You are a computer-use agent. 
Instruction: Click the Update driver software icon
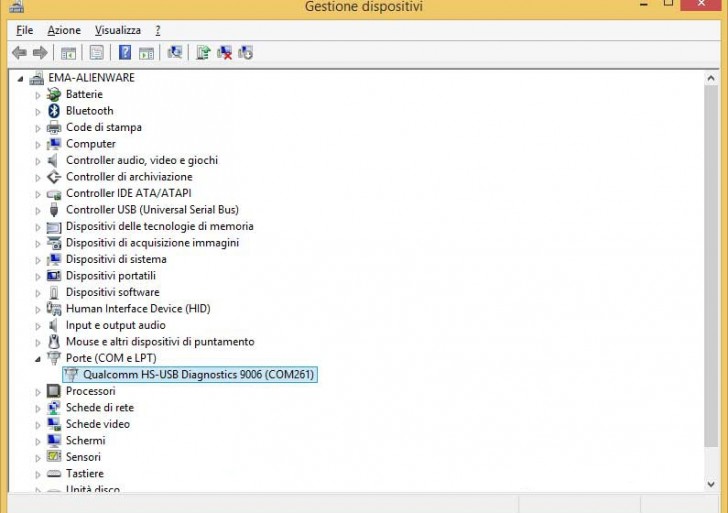(203, 52)
